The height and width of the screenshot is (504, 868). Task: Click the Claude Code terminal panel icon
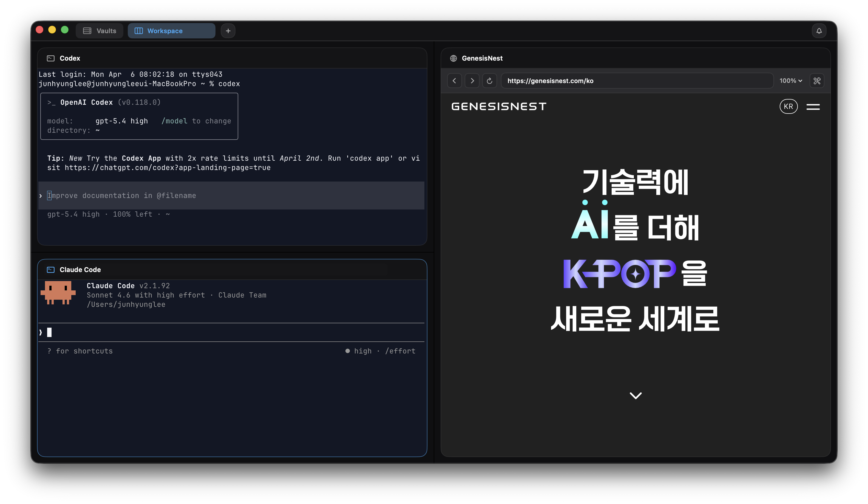tap(51, 270)
